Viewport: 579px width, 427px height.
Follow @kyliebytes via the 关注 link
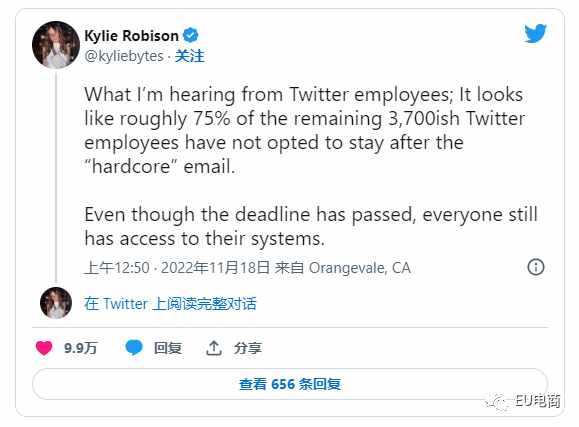click(189, 56)
